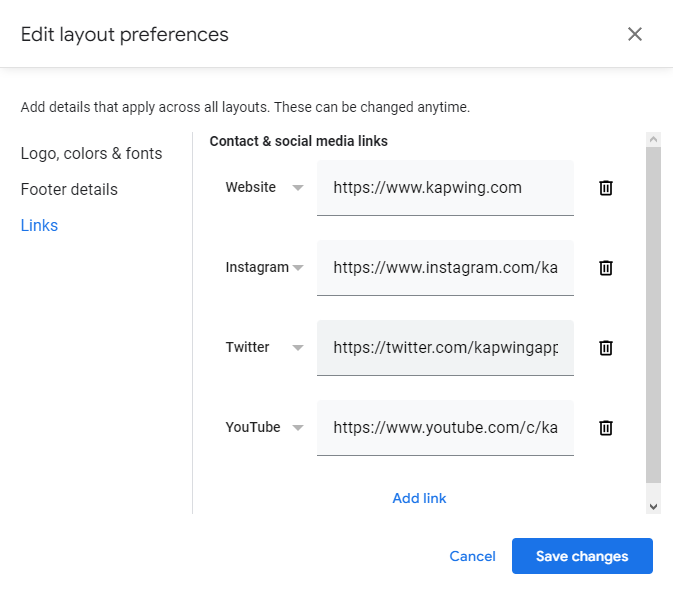Delete the Instagram link row
This screenshot has width=673, height=595.
(x=606, y=267)
